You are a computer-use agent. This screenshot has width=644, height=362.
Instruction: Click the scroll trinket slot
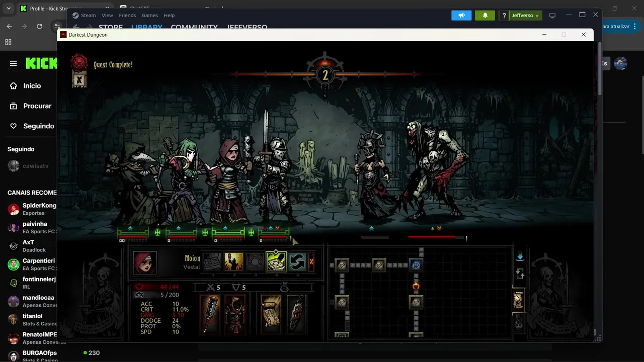(271, 314)
